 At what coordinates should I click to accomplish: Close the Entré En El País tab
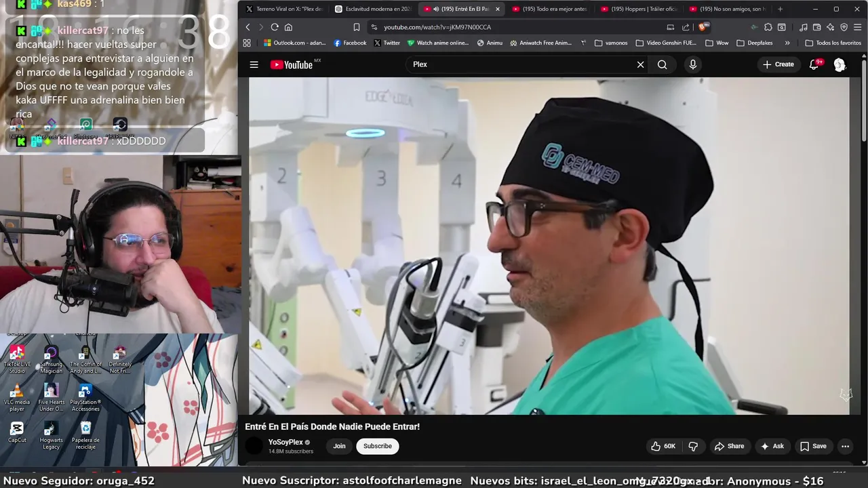point(497,9)
